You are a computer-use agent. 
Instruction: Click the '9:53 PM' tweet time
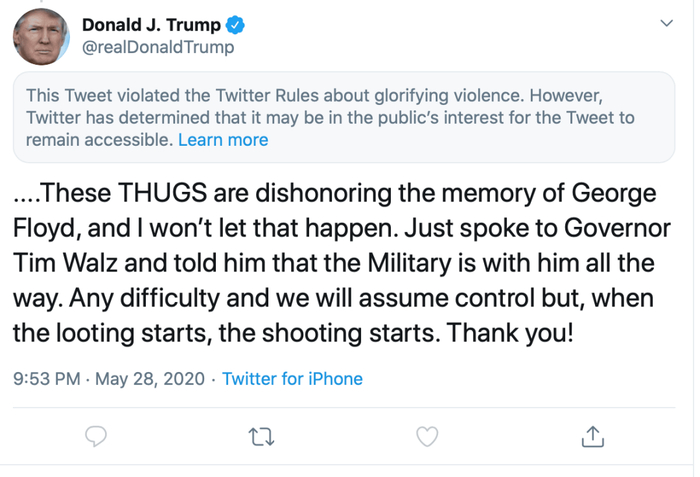tap(45, 379)
